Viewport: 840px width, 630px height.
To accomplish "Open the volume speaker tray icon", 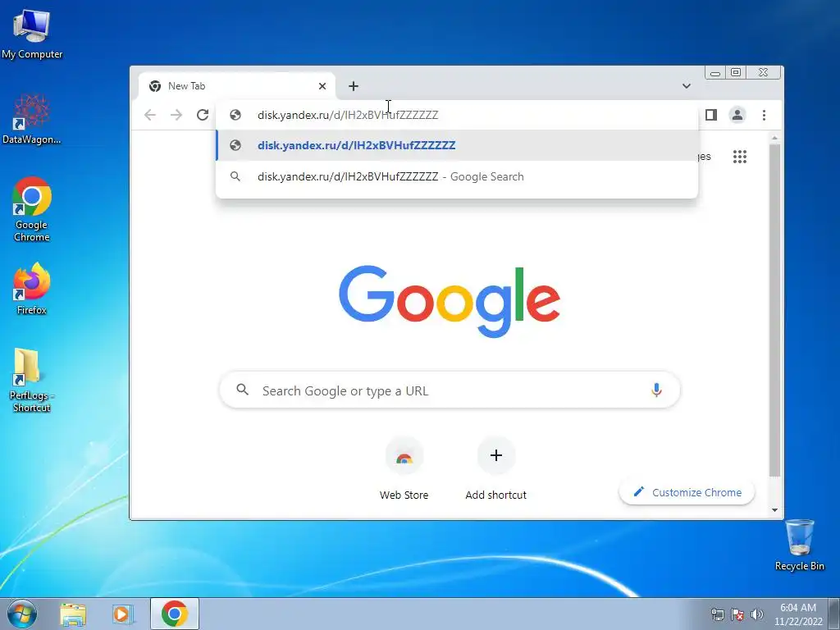I will pyautogui.click(x=757, y=614).
